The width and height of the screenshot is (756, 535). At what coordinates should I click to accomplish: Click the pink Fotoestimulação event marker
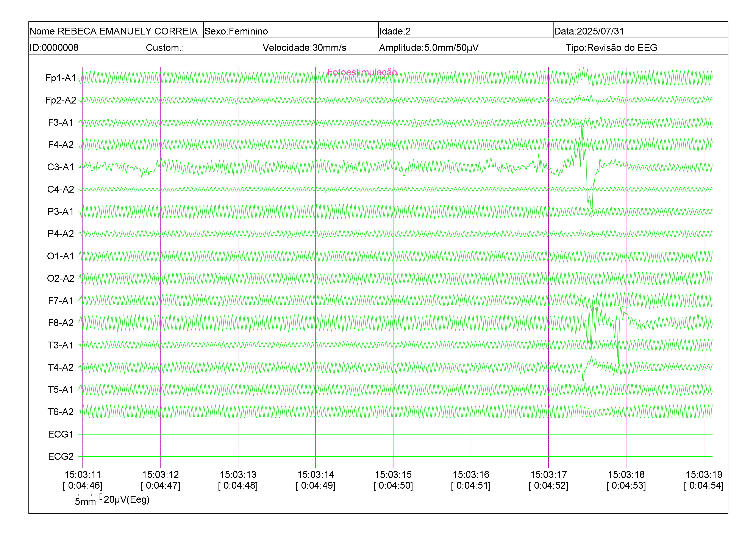click(x=362, y=72)
